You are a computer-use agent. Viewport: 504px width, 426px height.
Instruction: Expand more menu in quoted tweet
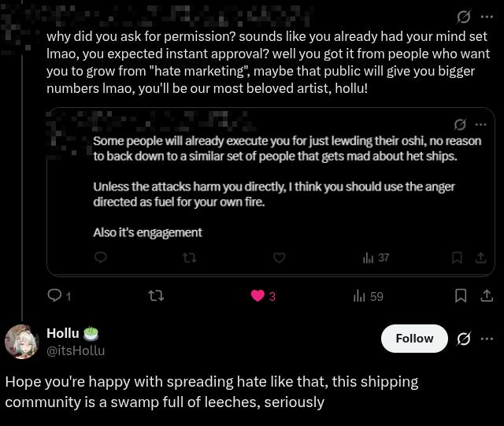pyautogui.click(x=480, y=124)
